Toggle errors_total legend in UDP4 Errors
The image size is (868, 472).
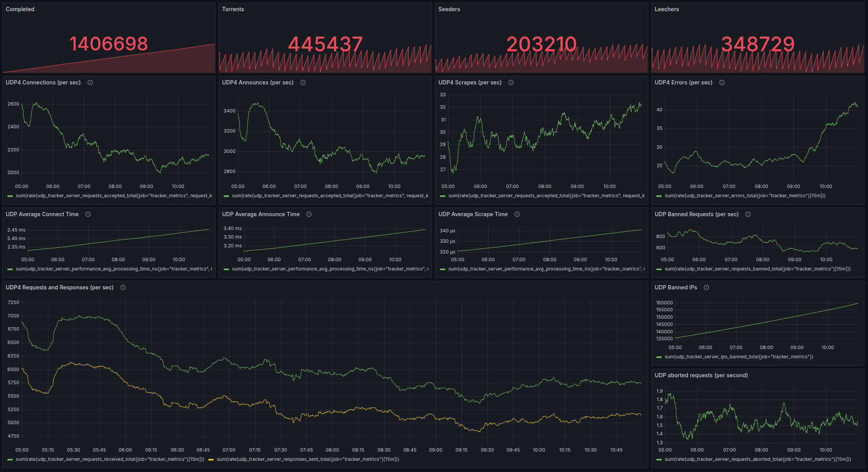coord(745,196)
